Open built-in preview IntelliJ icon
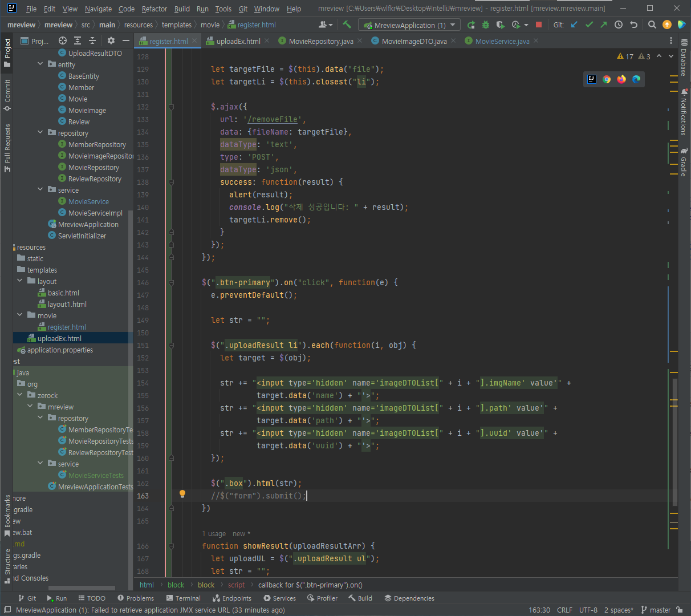Image resolution: width=691 pixels, height=616 pixels. coord(592,79)
